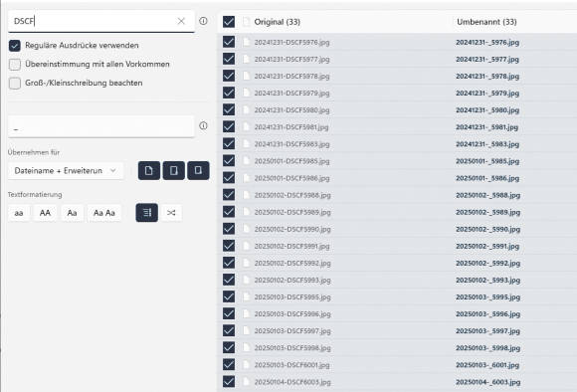Screen dimensions: 577x392
Task: Click the 'Original (33)' column header
Action: click(x=278, y=22)
